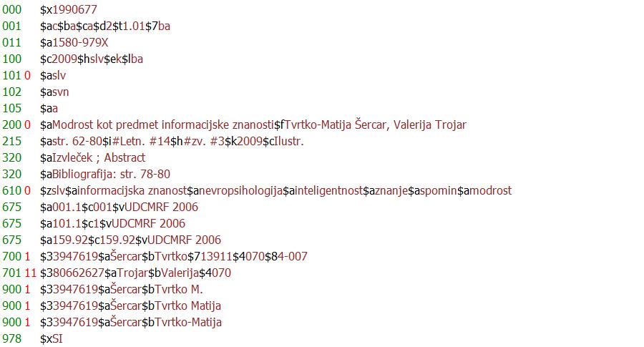Click indicator 11 beside field 701

30,273
